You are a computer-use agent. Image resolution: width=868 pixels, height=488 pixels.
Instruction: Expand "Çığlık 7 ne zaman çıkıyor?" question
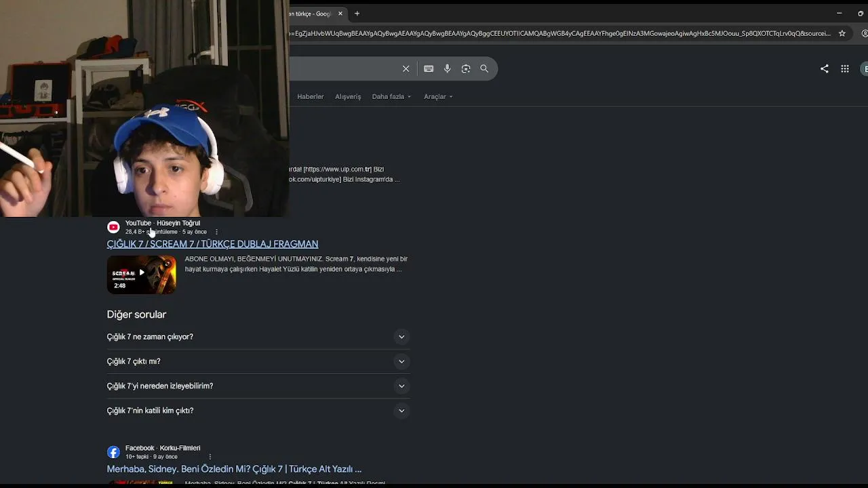pos(258,337)
